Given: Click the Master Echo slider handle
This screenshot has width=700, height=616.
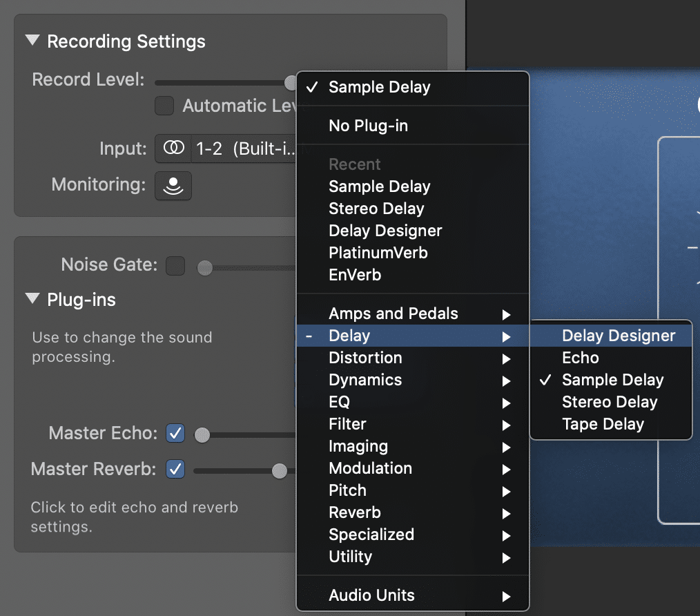Looking at the screenshot, I should tap(202, 434).
